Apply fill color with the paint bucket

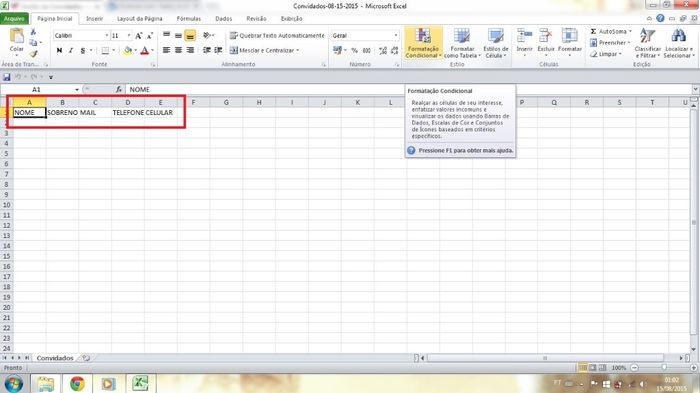128,50
